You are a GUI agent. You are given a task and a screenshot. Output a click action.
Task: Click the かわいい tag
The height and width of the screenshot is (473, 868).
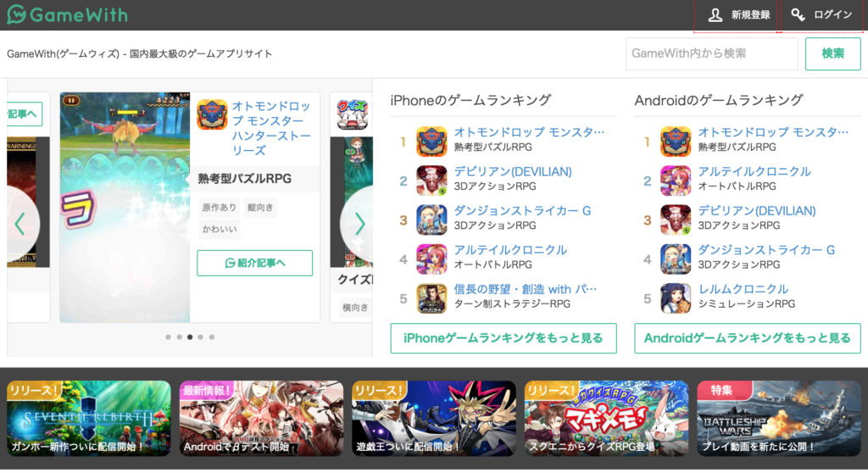pos(220,230)
